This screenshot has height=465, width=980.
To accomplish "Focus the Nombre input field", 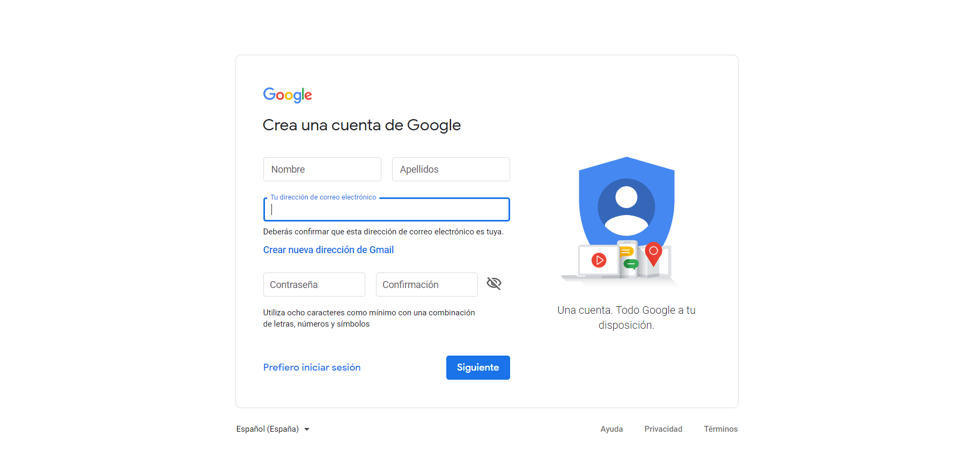I will [x=322, y=169].
